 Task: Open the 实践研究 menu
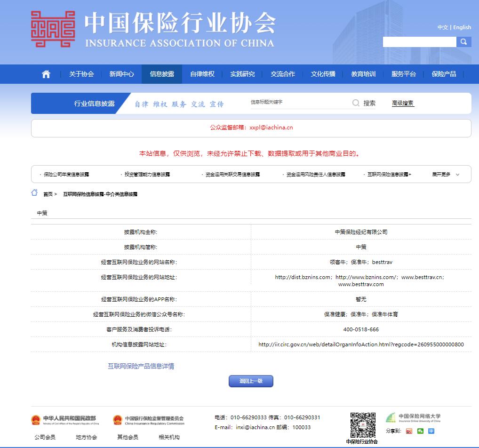click(242, 74)
